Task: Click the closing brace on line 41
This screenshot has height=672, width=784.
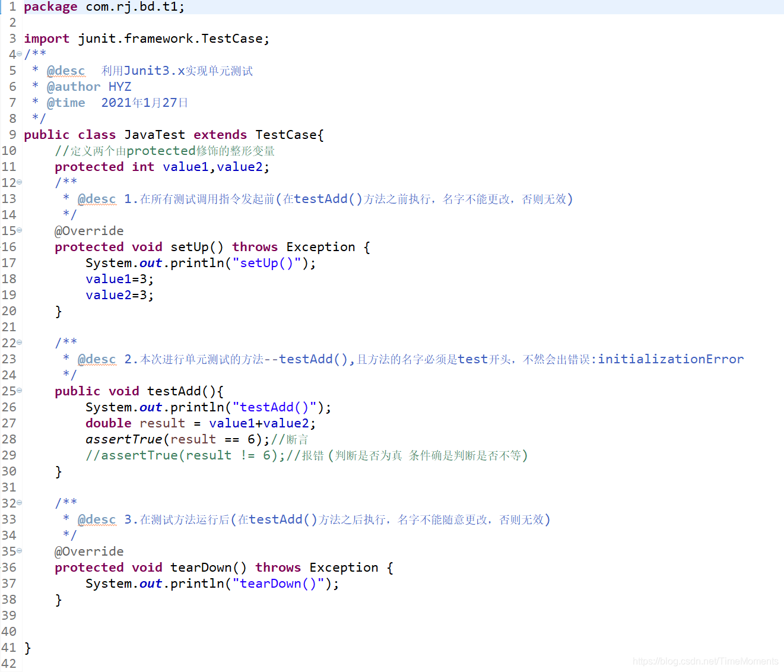Action: 27,648
